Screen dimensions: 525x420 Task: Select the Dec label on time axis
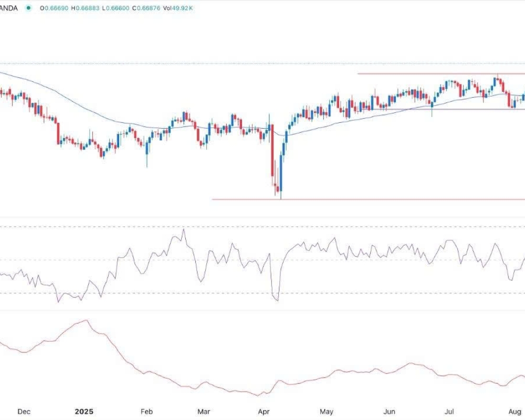(x=24, y=412)
